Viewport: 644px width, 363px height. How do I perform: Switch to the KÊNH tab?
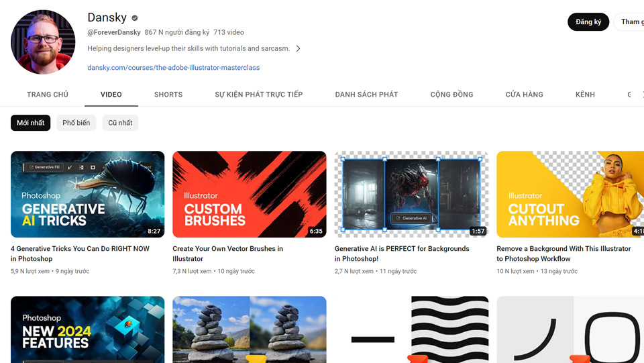pos(585,95)
